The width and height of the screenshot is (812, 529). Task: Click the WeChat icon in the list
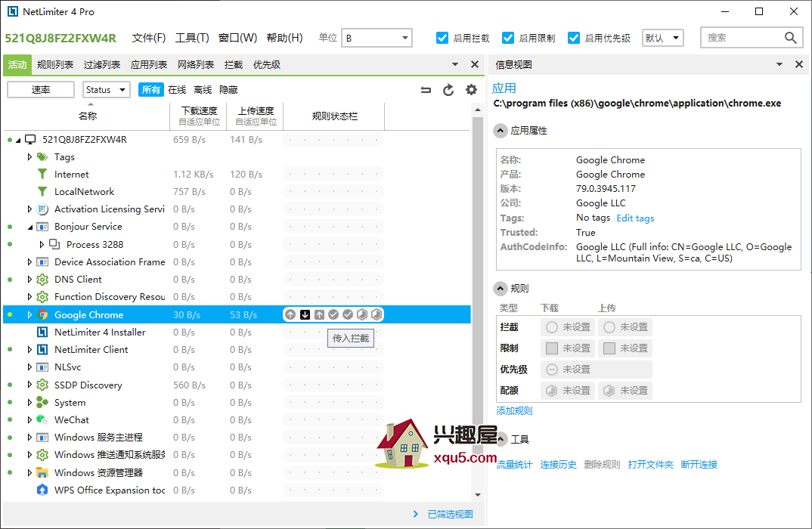(42, 419)
